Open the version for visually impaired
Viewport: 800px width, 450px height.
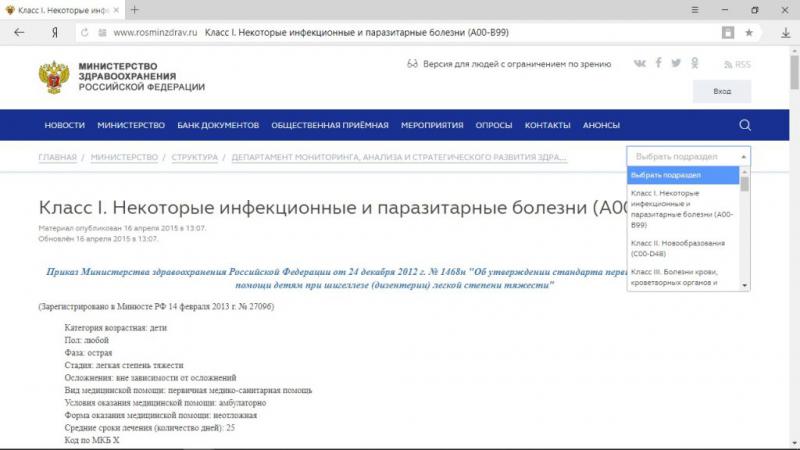tap(508, 64)
